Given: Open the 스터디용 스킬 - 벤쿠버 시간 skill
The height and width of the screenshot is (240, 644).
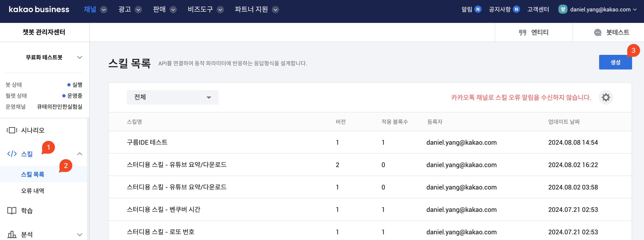Looking at the screenshot, I should pyautogui.click(x=164, y=209).
